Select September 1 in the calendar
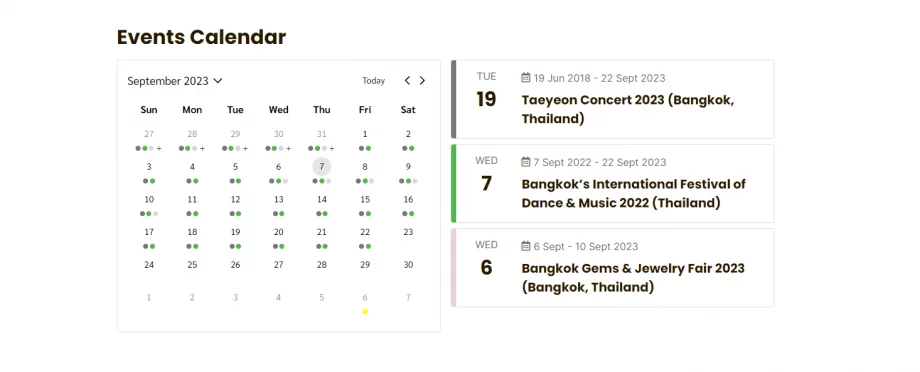Viewport: 920px width, 372px height. [x=365, y=134]
